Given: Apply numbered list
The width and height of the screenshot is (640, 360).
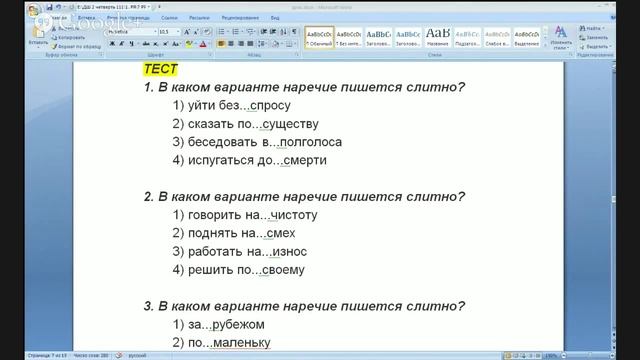Looking at the screenshot, I should click(236, 32).
